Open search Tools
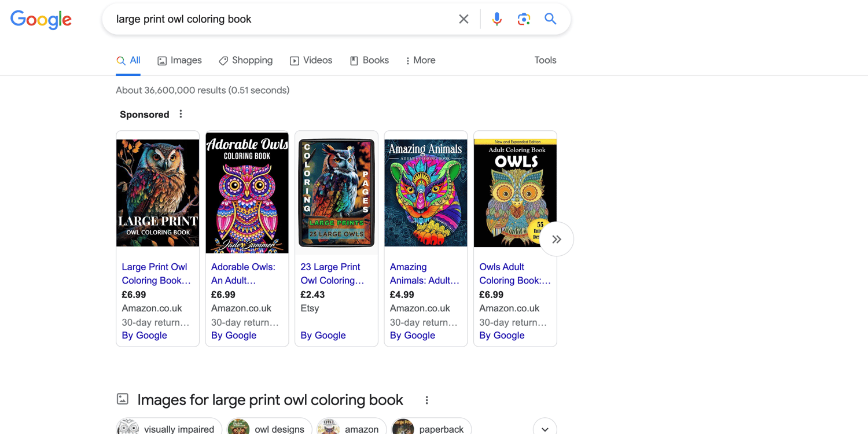 (545, 60)
